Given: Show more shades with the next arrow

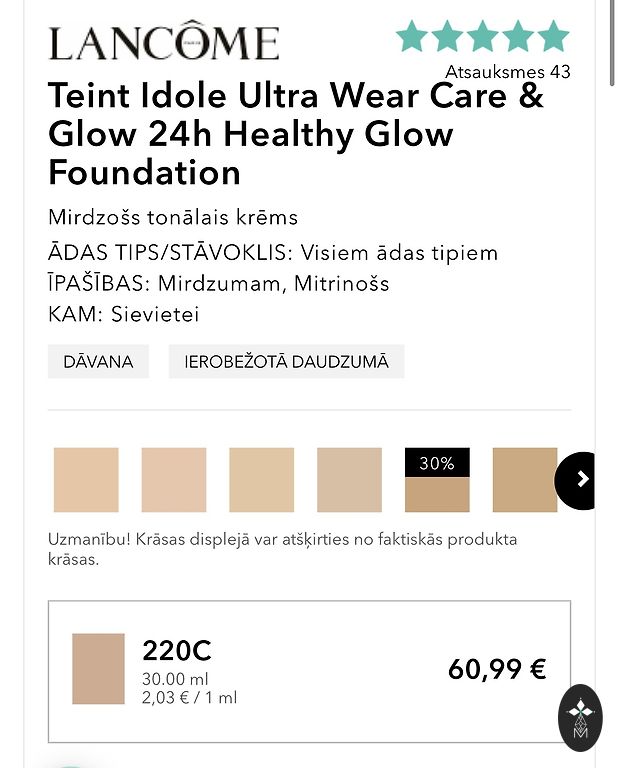Looking at the screenshot, I should [580, 480].
